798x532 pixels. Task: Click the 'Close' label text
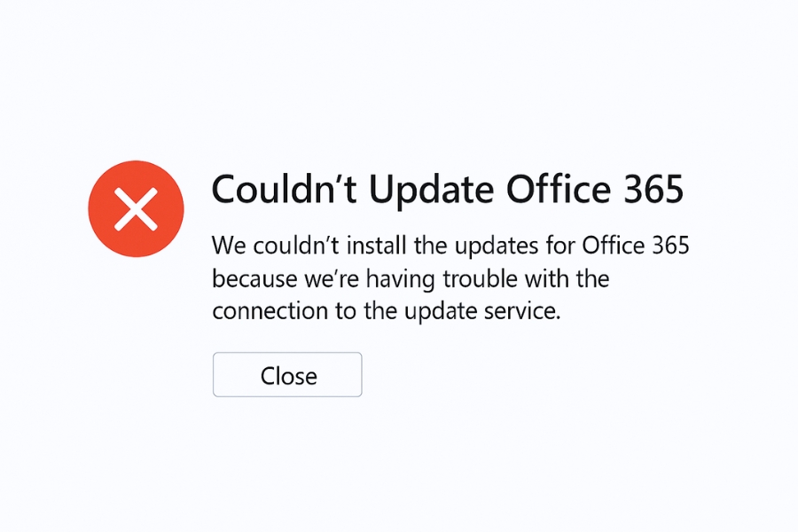coord(287,375)
